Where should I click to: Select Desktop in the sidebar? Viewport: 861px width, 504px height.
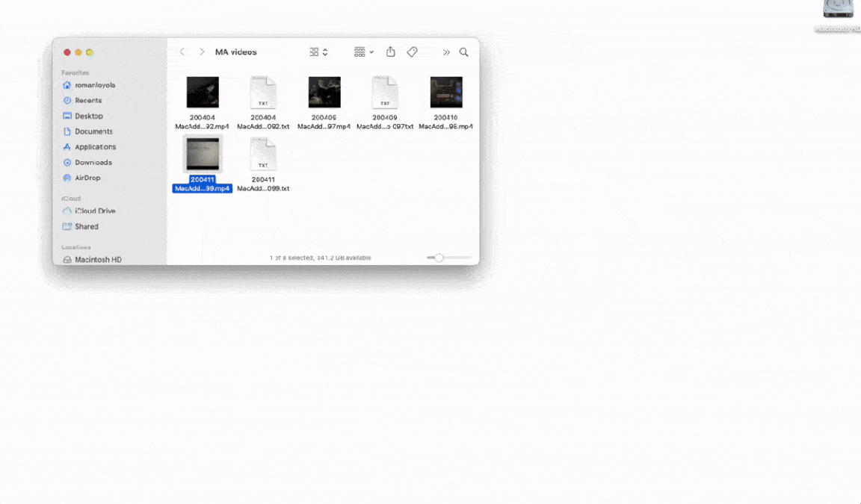pos(83,116)
